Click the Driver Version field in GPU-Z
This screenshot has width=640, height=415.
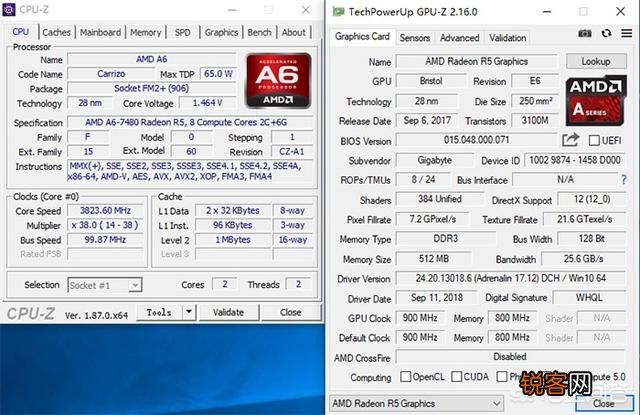click(x=511, y=278)
